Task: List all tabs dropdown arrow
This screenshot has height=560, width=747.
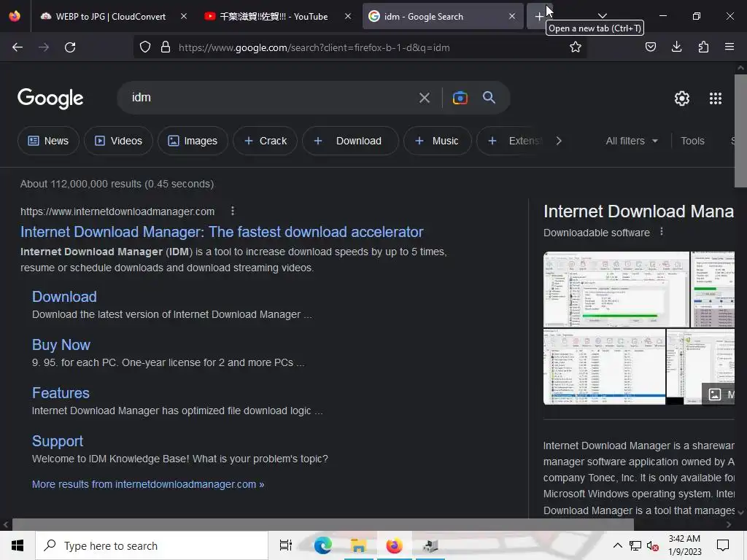Action: pos(602,16)
